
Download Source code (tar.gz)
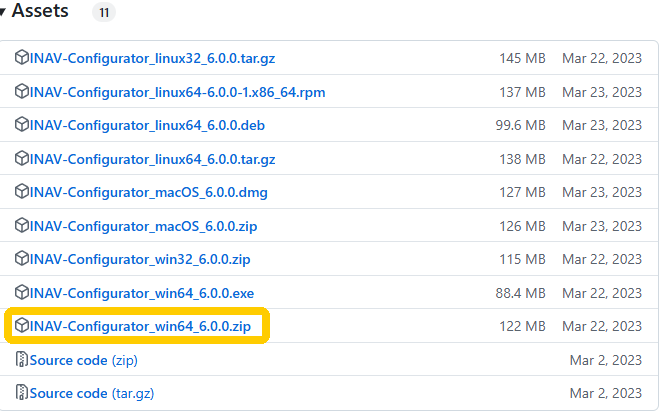point(92,394)
